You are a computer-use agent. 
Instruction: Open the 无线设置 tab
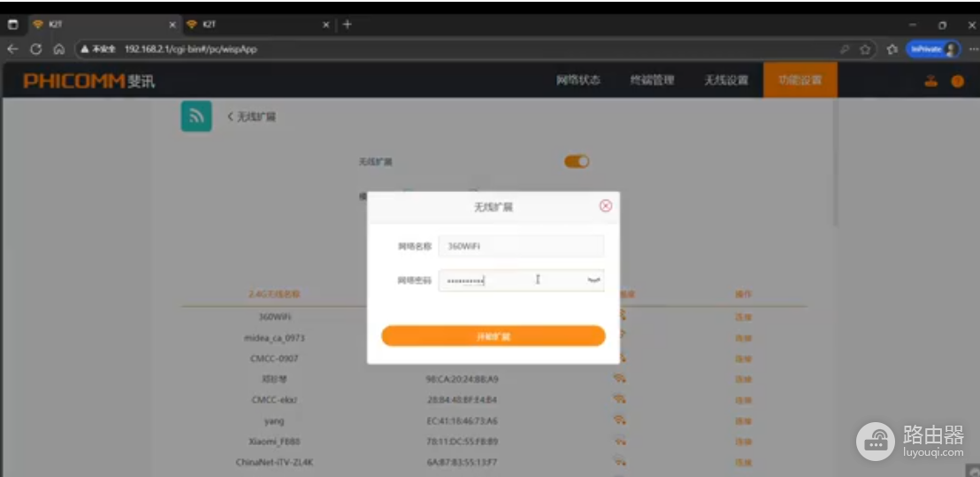[725, 80]
